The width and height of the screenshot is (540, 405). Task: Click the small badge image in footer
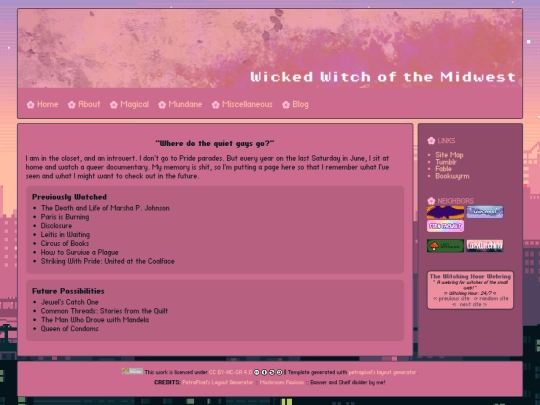coord(132,371)
